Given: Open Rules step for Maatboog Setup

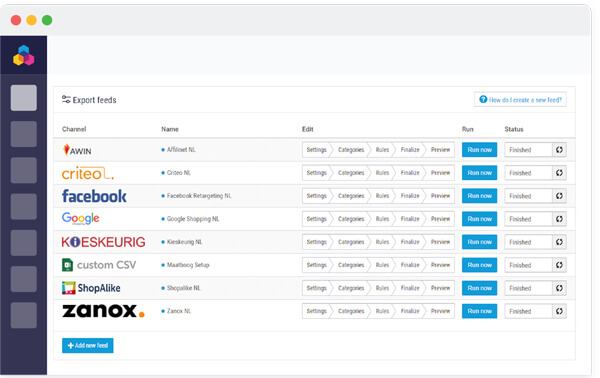Looking at the screenshot, I should click(x=382, y=265).
